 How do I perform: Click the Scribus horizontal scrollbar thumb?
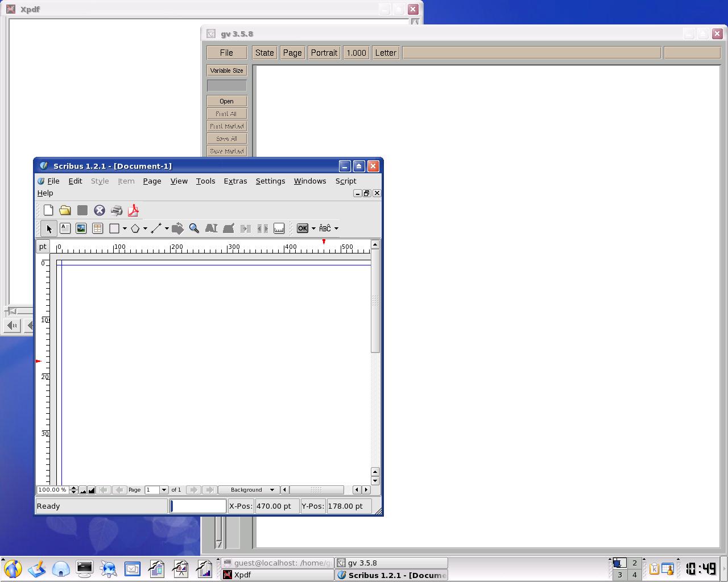click(x=316, y=490)
